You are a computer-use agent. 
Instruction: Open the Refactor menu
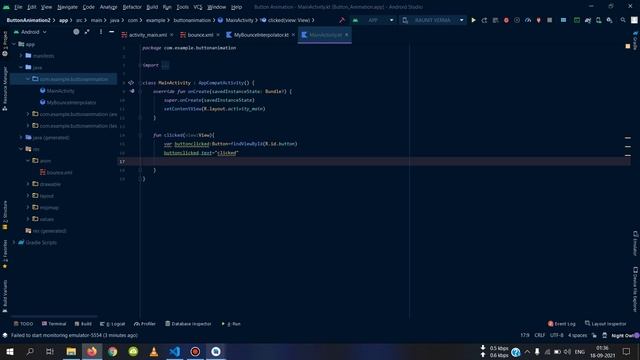(x=132, y=7)
